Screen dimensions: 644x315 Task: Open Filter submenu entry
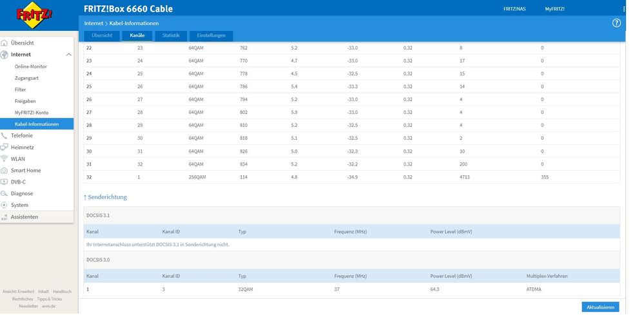coord(20,90)
